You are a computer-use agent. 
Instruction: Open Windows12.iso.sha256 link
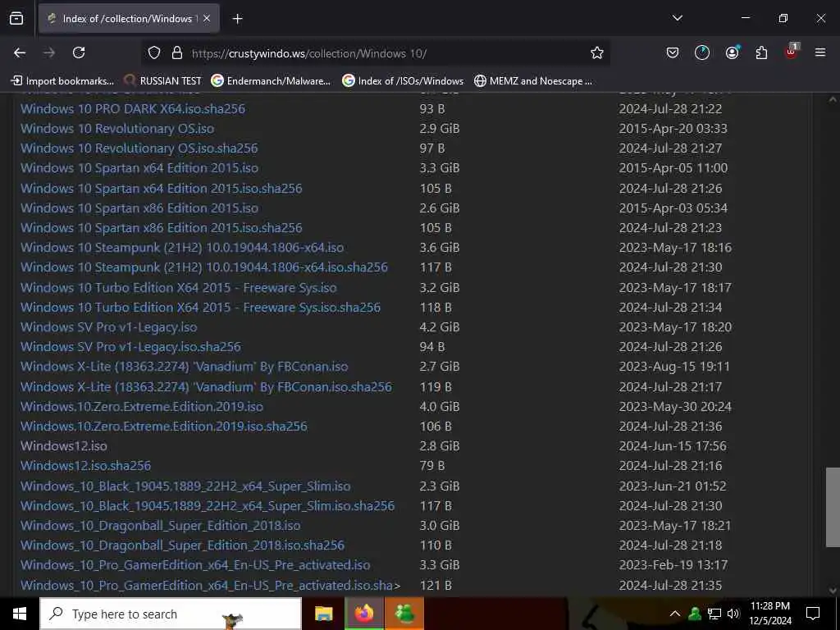[85, 466]
